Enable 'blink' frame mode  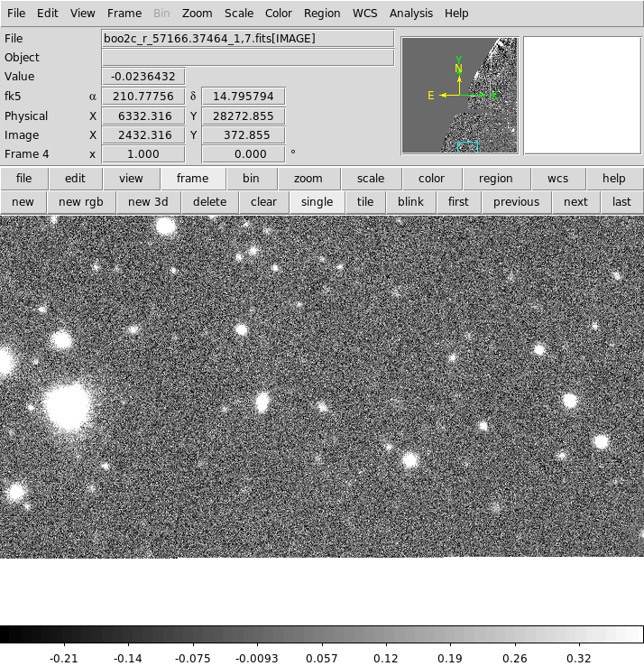click(410, 202)
